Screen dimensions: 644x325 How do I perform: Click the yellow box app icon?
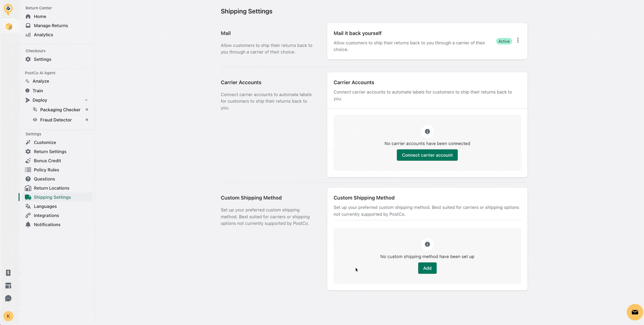pyautogui.click(x=9, y=26)
